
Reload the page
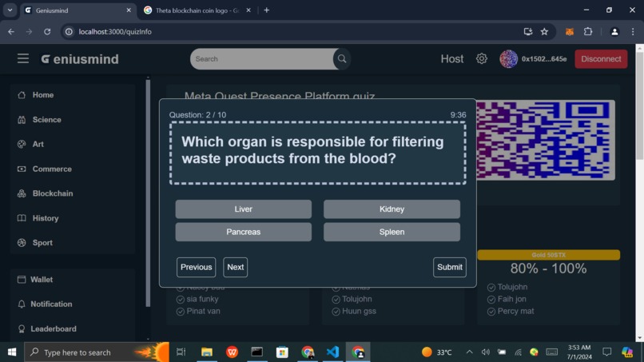47,32
